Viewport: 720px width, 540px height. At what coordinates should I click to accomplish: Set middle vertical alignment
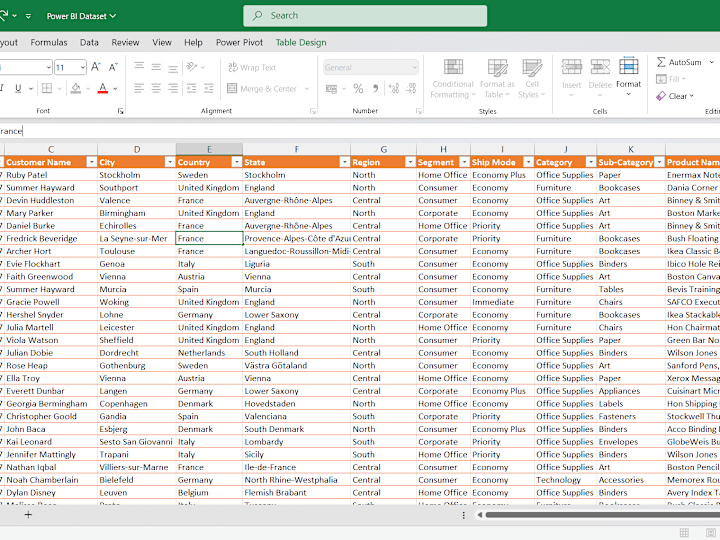(x=156, y=67)
